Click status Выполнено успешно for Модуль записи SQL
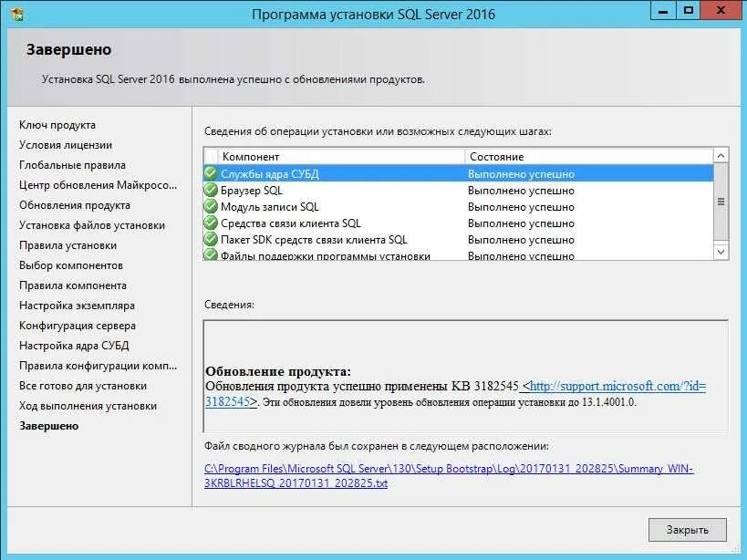This screenshot has width=747, height=560. click(x=521, y=207)
